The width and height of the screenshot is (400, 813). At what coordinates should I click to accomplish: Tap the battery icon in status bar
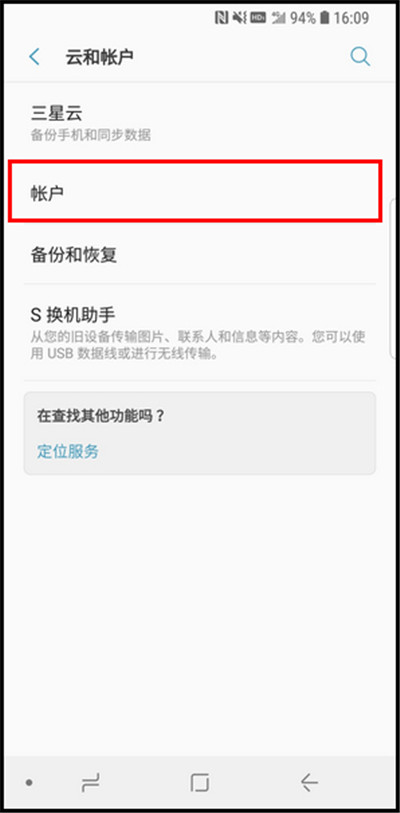pos(325,18)
